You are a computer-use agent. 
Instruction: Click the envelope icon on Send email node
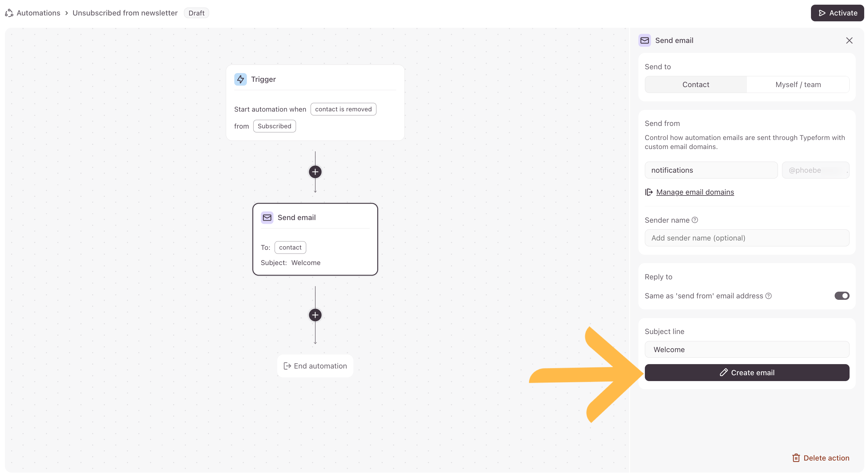click(x=267, y=217)
